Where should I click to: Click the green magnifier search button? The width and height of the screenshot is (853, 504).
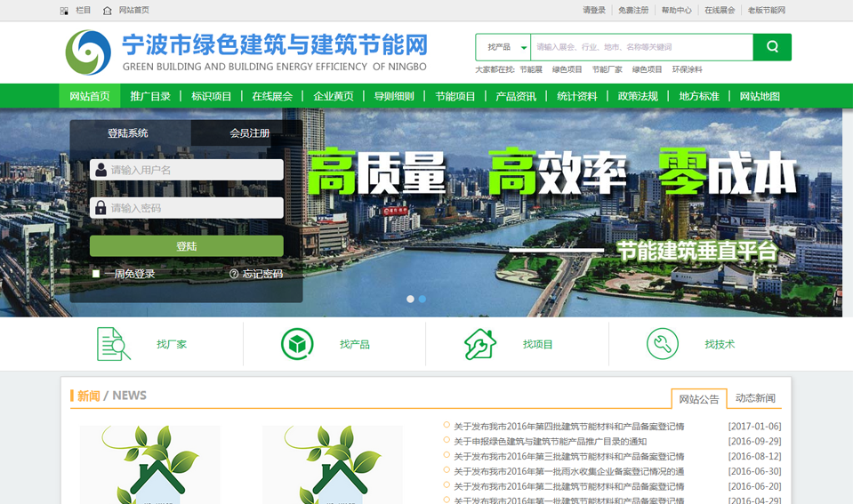click(772, 47)
